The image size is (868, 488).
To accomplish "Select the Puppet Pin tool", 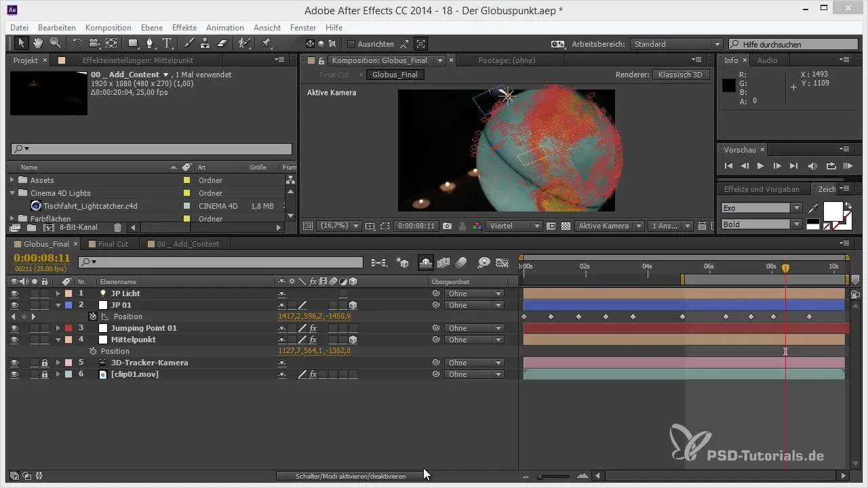I will 266,43.
